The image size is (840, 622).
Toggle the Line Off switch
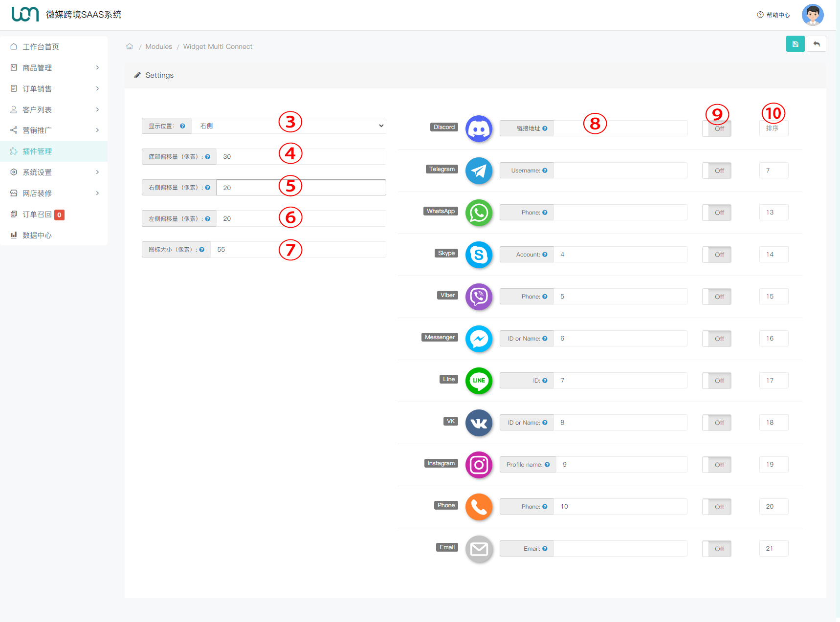pos(717,381)
